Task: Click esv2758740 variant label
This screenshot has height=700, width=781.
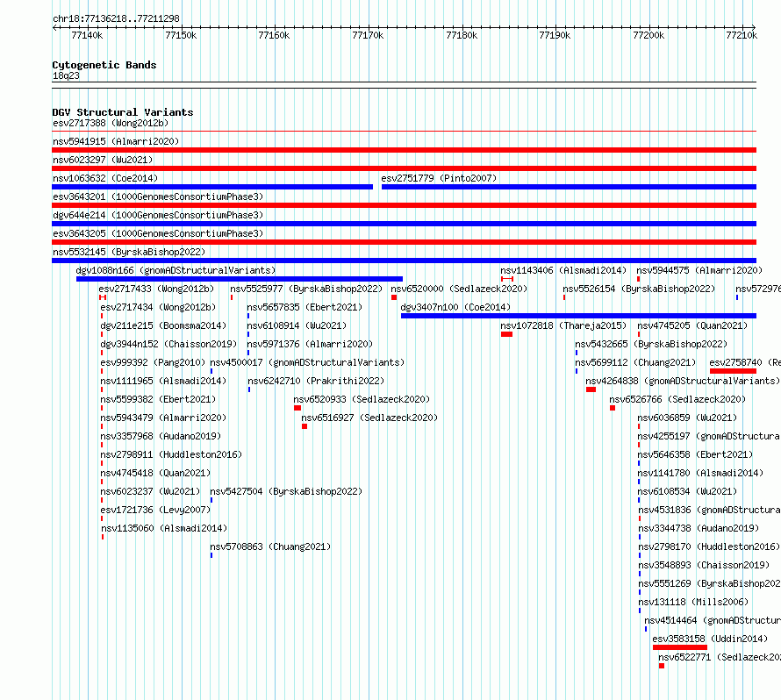Action: tap(745, 362)
